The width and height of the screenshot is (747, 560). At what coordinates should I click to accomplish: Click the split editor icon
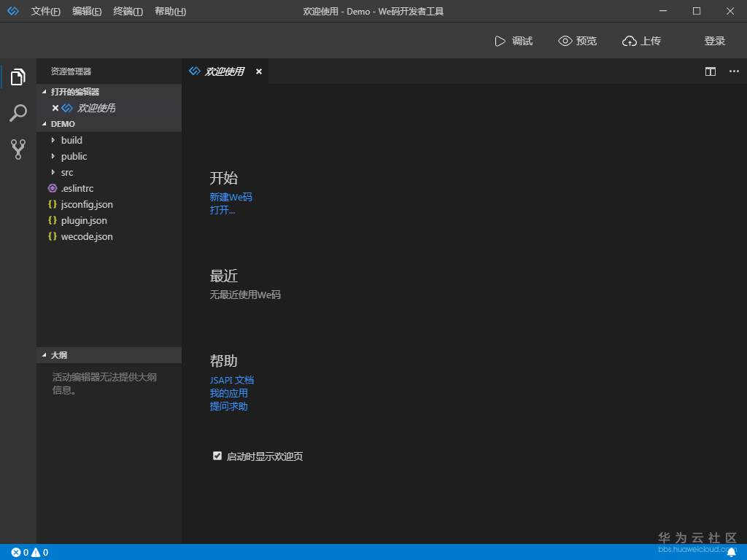[x=711, y=71]
